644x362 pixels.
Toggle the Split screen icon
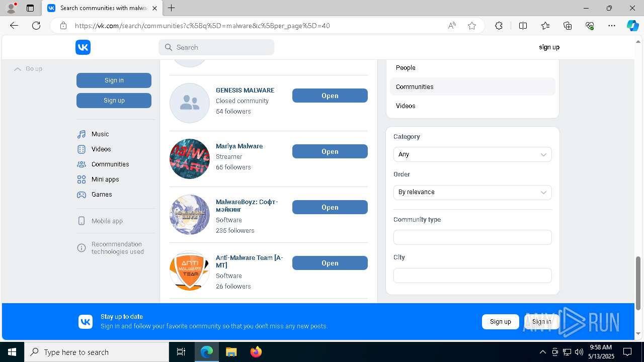coord(523,26)
